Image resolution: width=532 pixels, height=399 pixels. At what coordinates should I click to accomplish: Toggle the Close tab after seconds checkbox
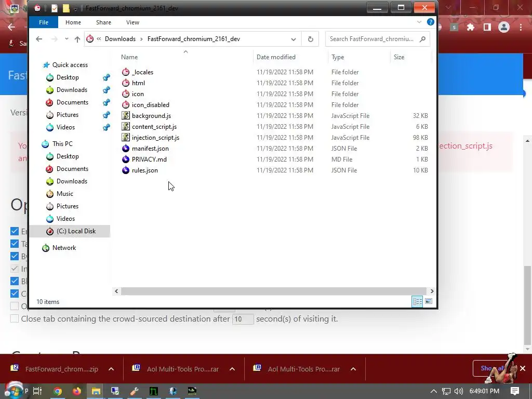click(x=14, y=318)
